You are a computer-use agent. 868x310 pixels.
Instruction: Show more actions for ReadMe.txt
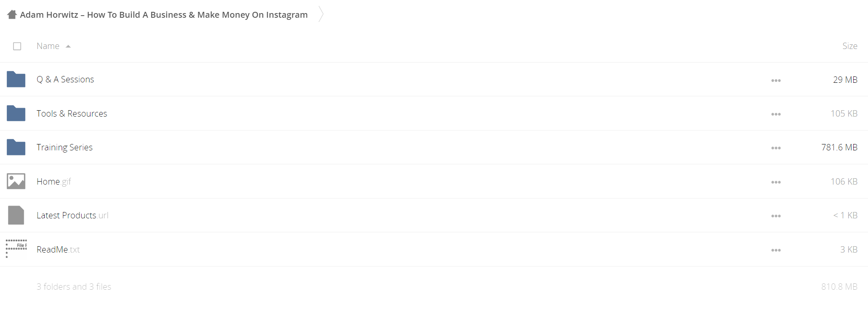pyautogui.click(x=776, y=250)
